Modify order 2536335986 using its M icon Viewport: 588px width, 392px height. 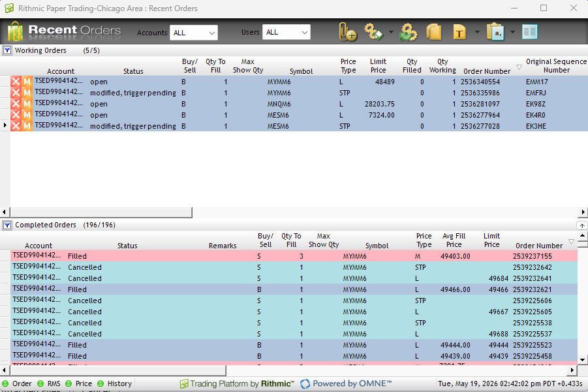pyautogui.click(x=27, y=93)
